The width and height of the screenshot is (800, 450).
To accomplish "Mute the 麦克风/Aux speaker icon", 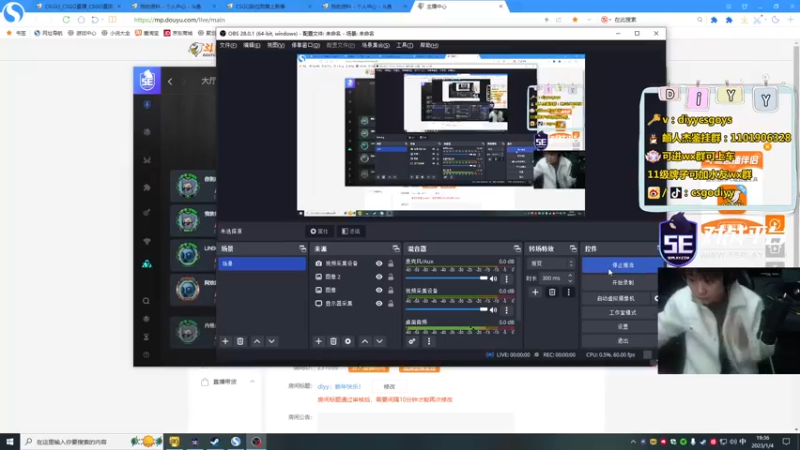I will [x=493, y=279].
